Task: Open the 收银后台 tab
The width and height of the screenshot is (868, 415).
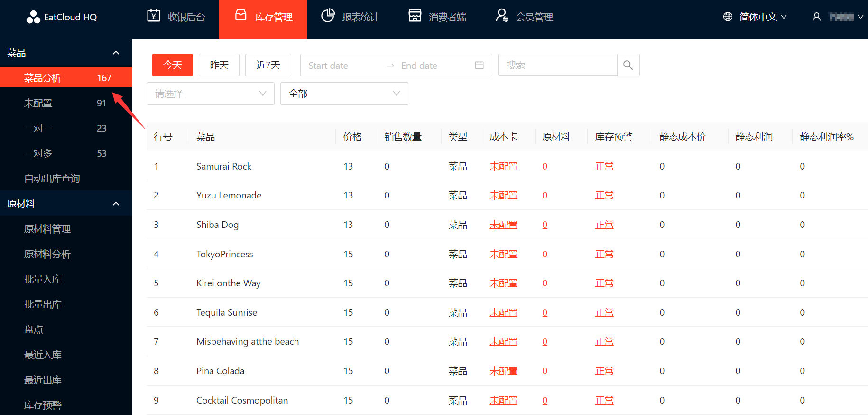Action: click(x=176, y=17)
